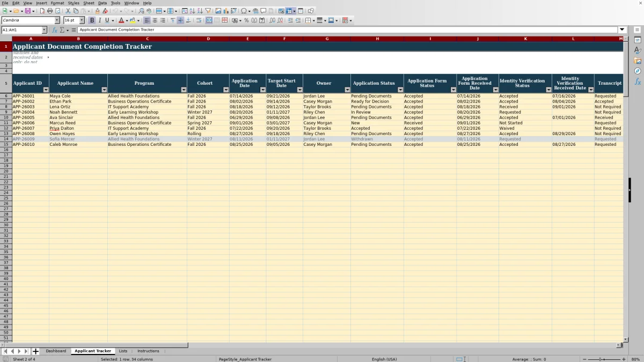Toggle Align Bottom button
The image size is (644, 362).
[x=188, y=20]
